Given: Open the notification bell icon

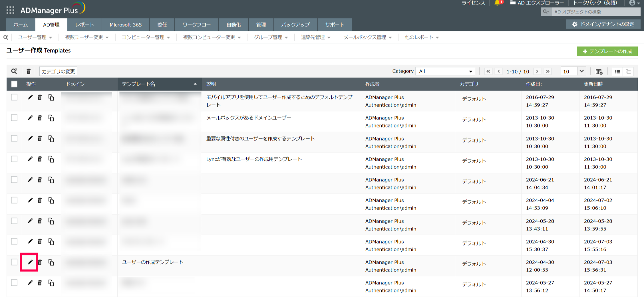Looking at the screenshot, I should tap(497, 3).
